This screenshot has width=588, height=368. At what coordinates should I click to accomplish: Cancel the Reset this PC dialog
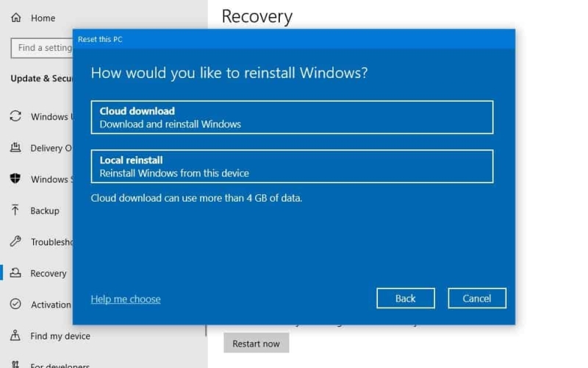pyautogui.click(x=476, y=299)
